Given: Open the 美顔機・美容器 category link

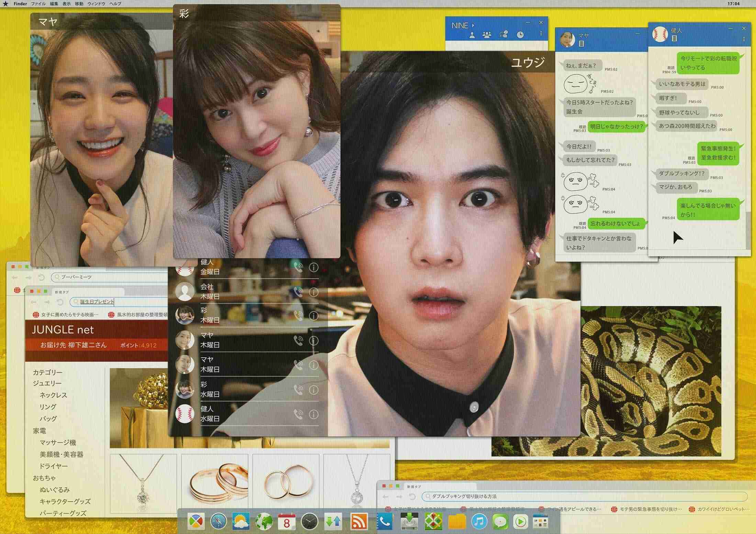Looking at the screenshot, I should pyautogui.click(x=62, y=454).
